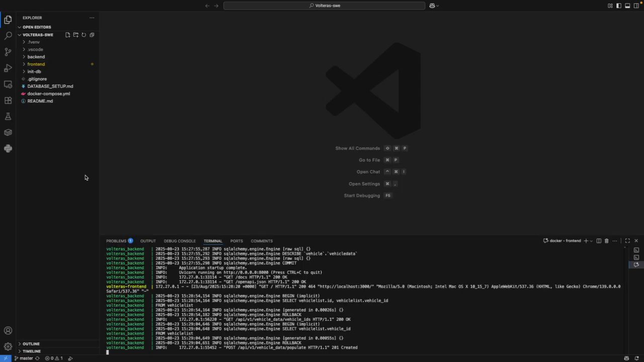The image size is (644, 362).
Task: Open the Explorer view in activity bar
Action: [x=8, y=20]
